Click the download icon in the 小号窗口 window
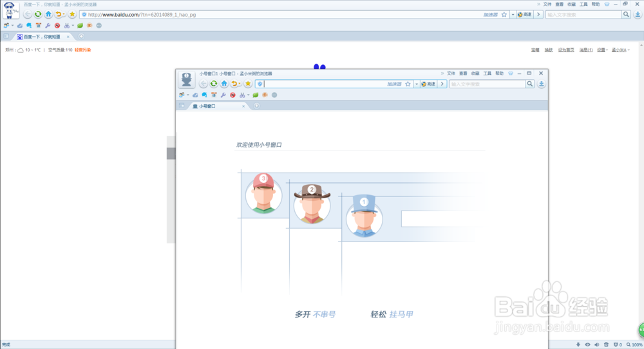644x349 pixels. [542, 84]
